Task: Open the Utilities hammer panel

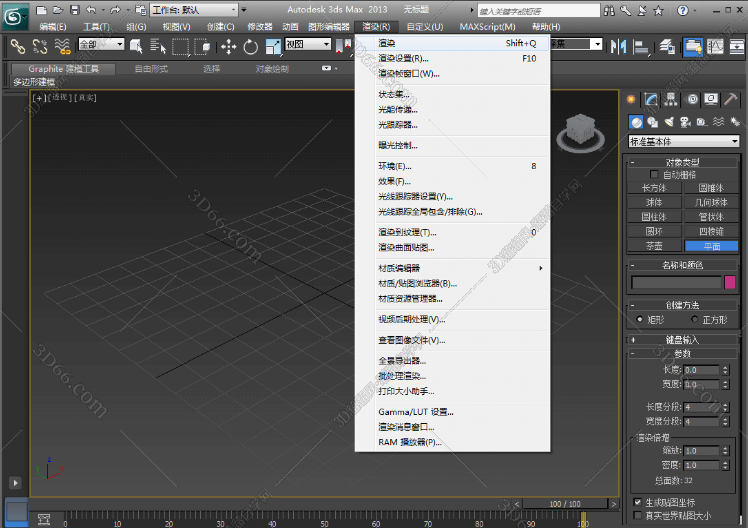Action: [x=731, y=99]
